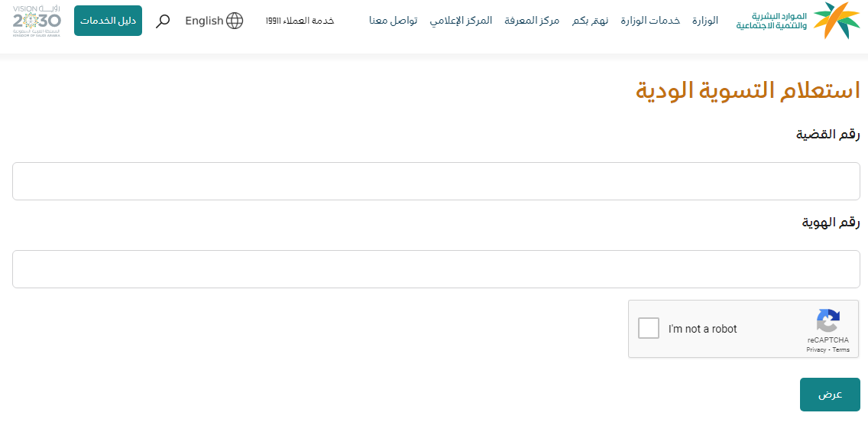Open the الوزارة menu

705,21
